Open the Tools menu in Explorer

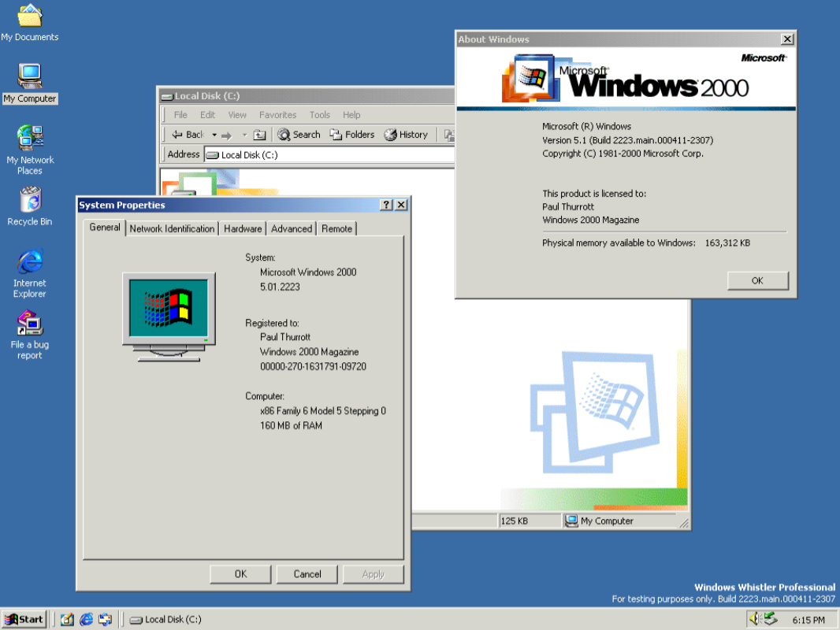[x=319, y=115]
